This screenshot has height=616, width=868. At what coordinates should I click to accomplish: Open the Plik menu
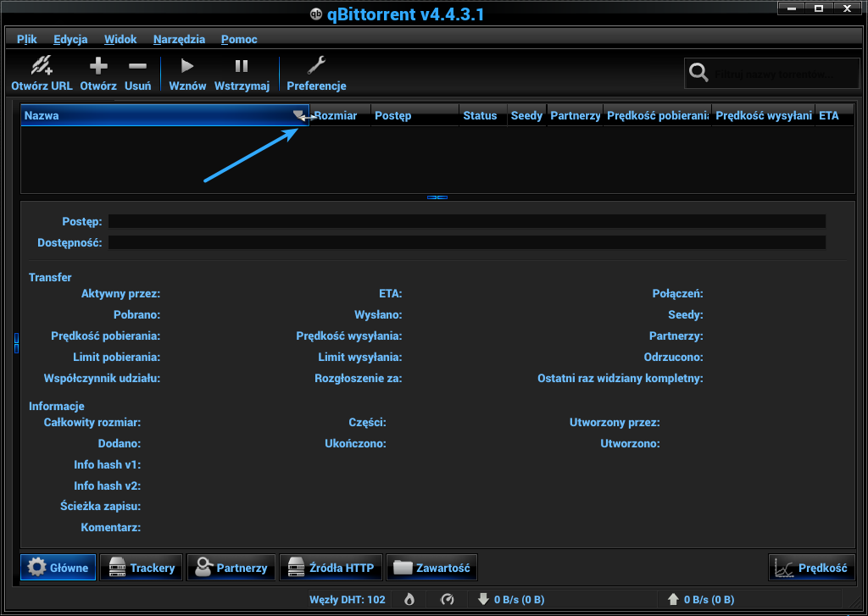click(26, 39)
